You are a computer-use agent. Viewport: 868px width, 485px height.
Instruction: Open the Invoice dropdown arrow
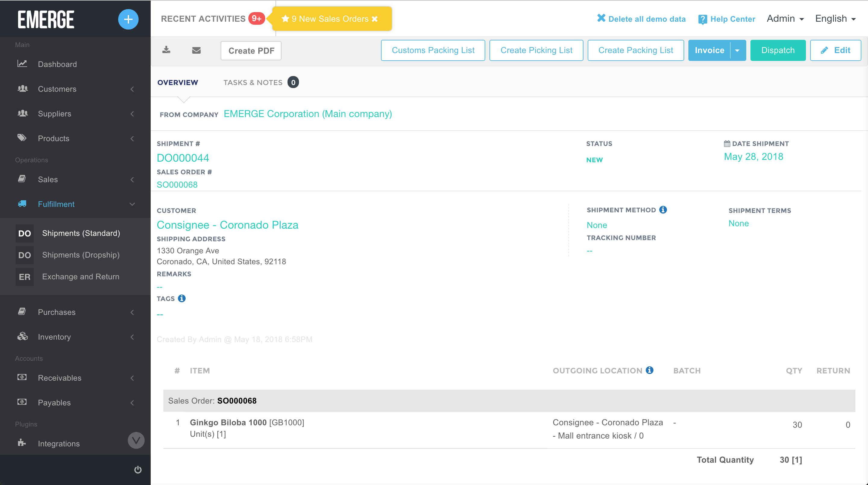[737, 50]
